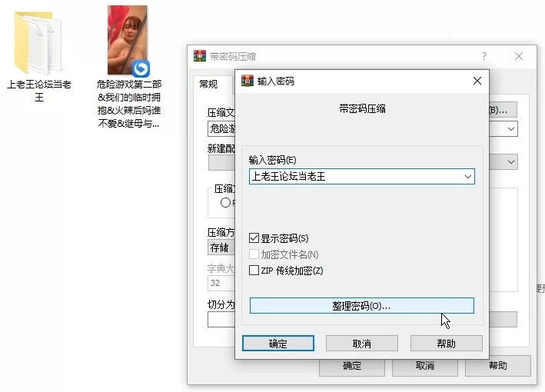Select the radio button under 压缩 format group
Image resolution: width=545 pixels, height=392 pixels.
[x=225, y=202]
